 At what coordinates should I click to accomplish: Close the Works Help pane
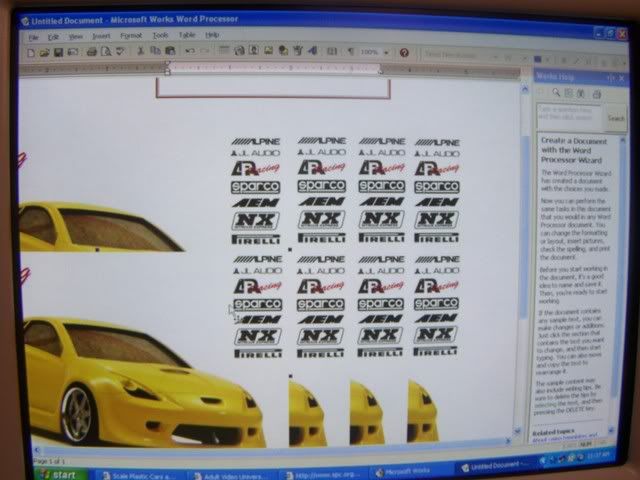pyautogui.click(x=621, y=78)
